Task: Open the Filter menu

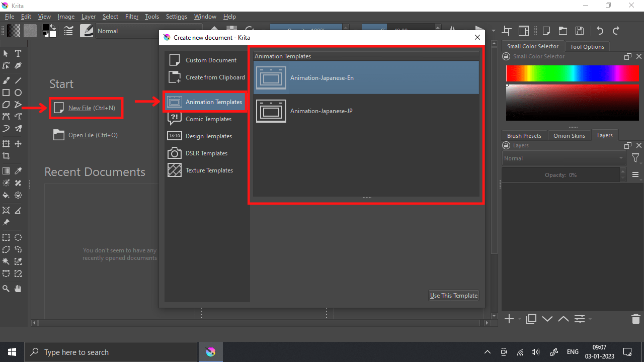Action: [132, 17]
